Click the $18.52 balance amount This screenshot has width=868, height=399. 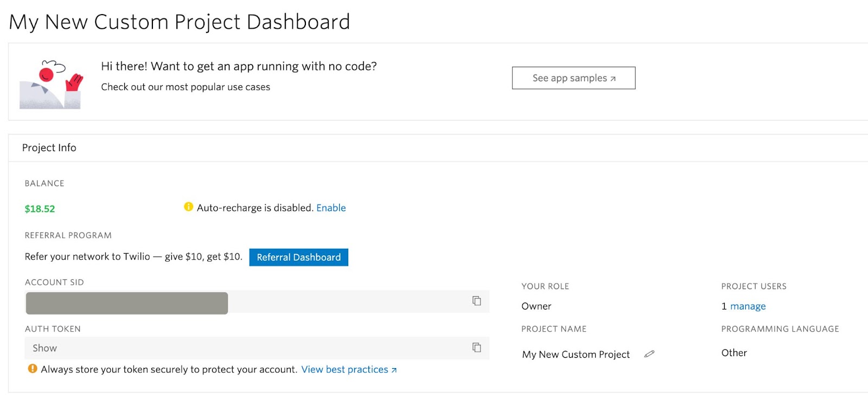pos(40,209)
